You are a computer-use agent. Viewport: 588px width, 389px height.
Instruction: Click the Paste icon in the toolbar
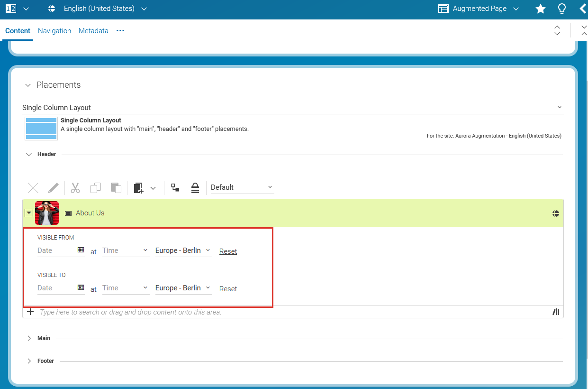click(116, 187)
